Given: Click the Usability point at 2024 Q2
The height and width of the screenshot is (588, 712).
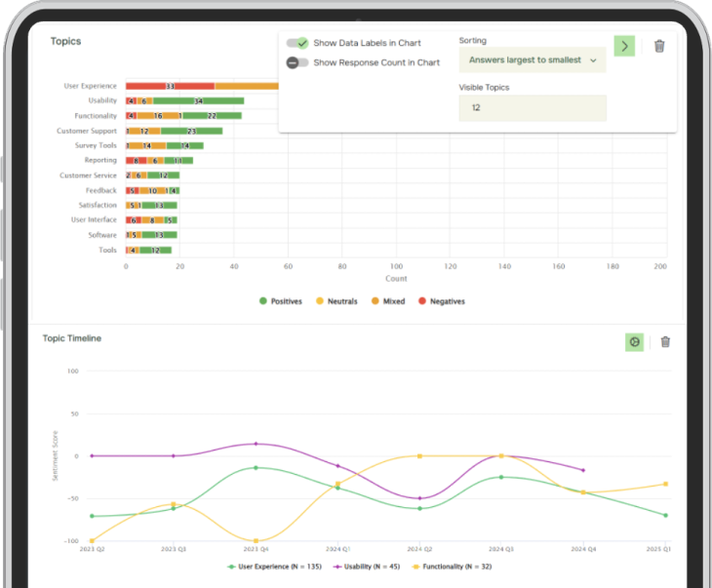Looking at the screenshot, I should 419,498.
